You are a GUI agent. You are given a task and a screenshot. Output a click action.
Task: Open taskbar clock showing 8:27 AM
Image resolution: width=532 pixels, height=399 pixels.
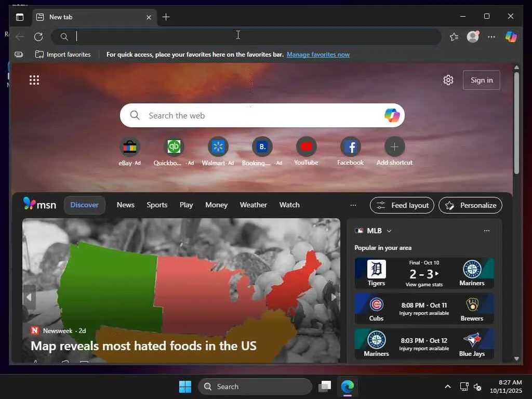coord(506,387)
